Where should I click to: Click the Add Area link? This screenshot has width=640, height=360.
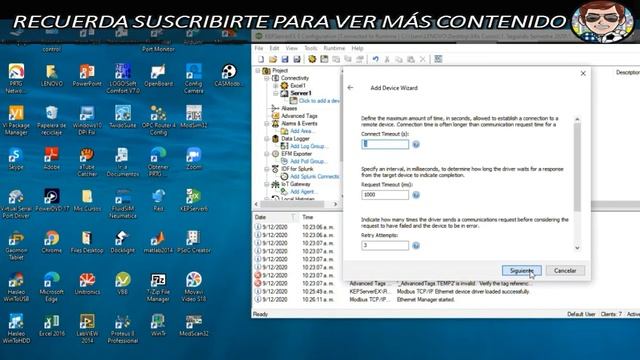[x=302, y=131]
